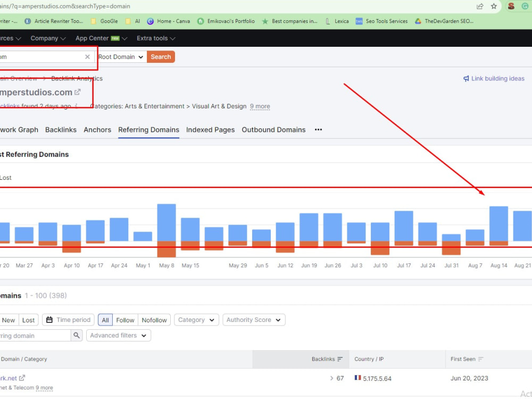Open the Category filter dropdown
Image resolution: width=532 pixels, height=399 pixels.
tap(196, 320)
